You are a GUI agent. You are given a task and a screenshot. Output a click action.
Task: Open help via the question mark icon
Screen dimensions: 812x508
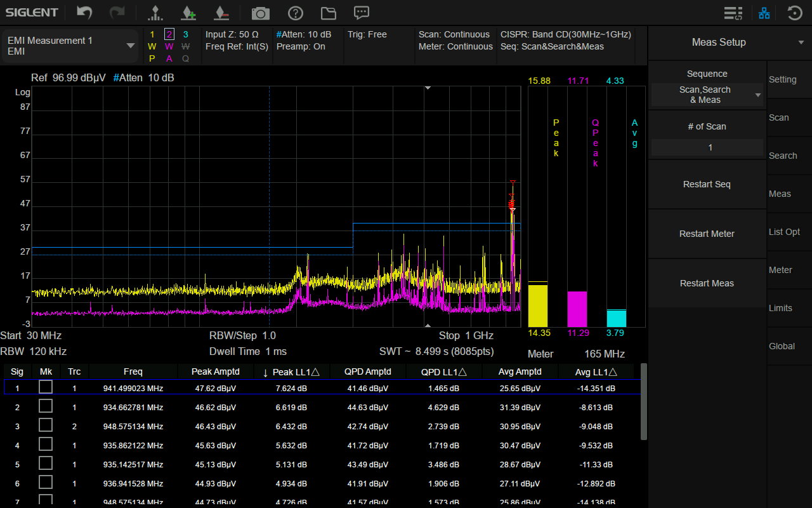click(x=295, y=13)
